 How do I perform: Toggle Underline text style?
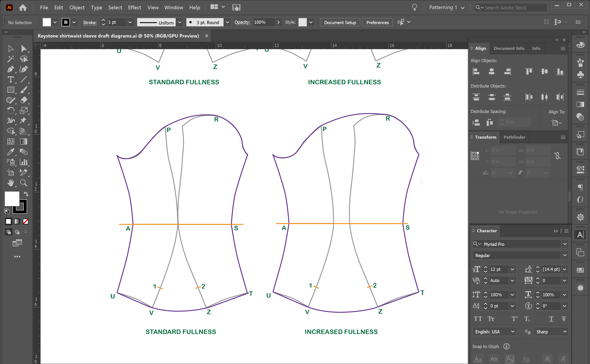[551, 319]
